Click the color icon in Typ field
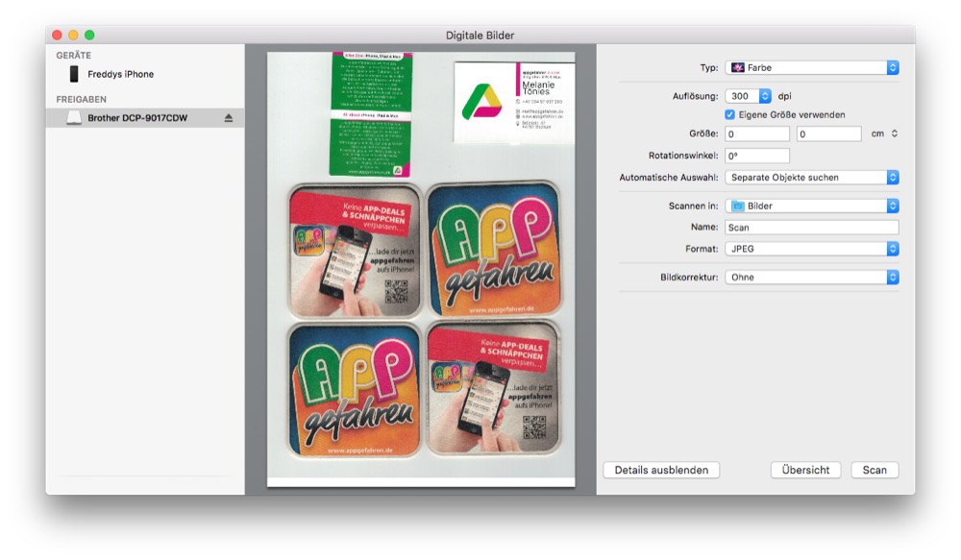961x560 pixels. (x=738, y=68)
